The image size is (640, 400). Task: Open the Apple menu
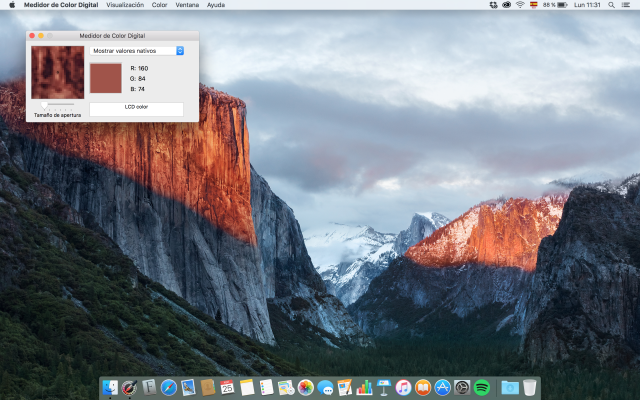click(x=12, y=5)
